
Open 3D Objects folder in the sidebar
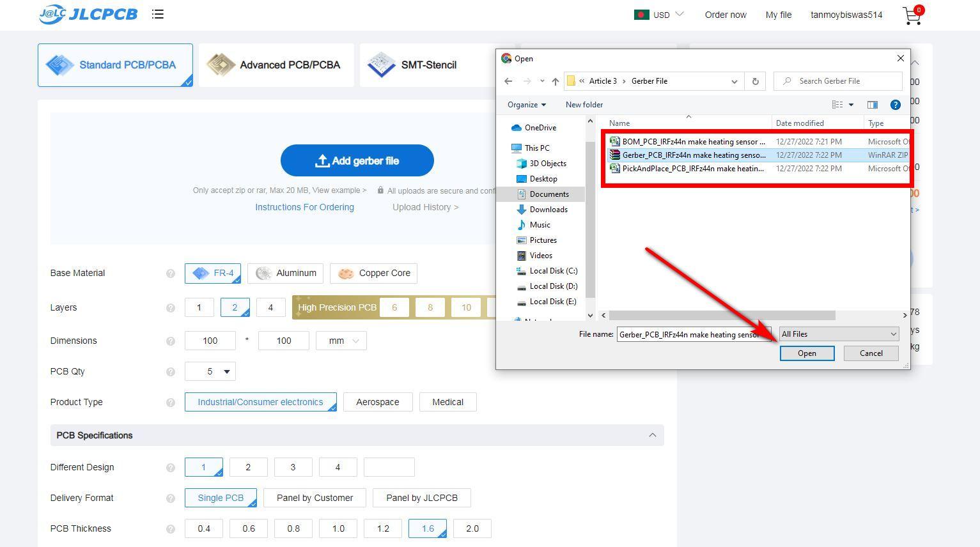(541, 164)
